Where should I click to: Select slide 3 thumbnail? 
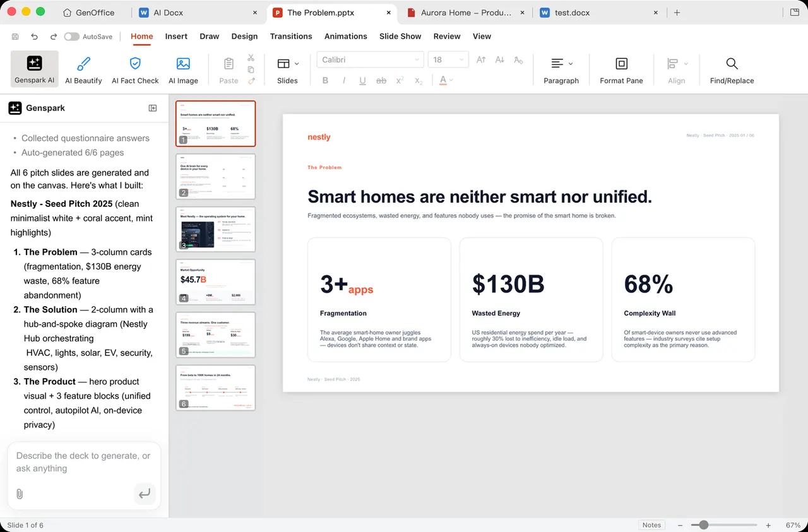pos(215,229)
